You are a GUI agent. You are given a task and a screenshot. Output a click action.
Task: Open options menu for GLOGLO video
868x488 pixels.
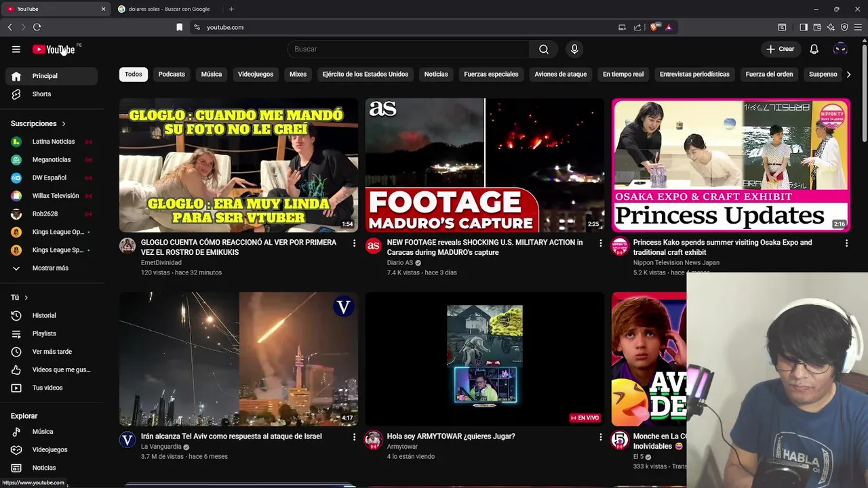point(354,243)
